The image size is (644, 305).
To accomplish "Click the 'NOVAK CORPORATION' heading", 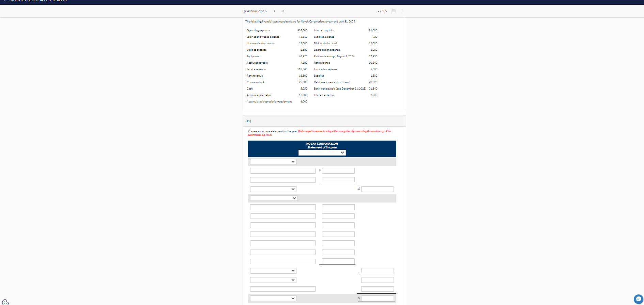I will 322,144.
